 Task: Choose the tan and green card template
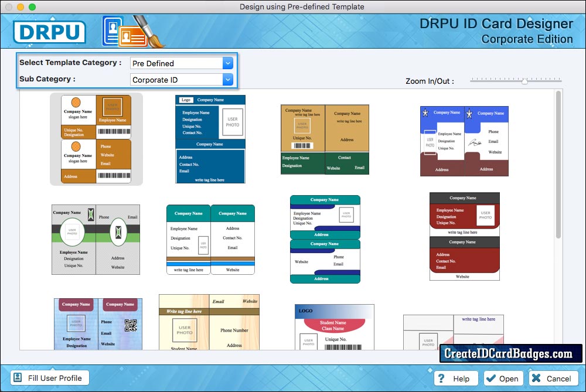point(325,139)
